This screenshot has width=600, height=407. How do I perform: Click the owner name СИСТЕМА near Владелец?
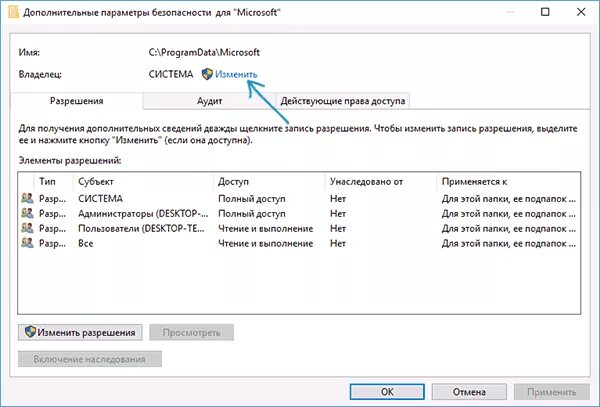coord(171,74)
